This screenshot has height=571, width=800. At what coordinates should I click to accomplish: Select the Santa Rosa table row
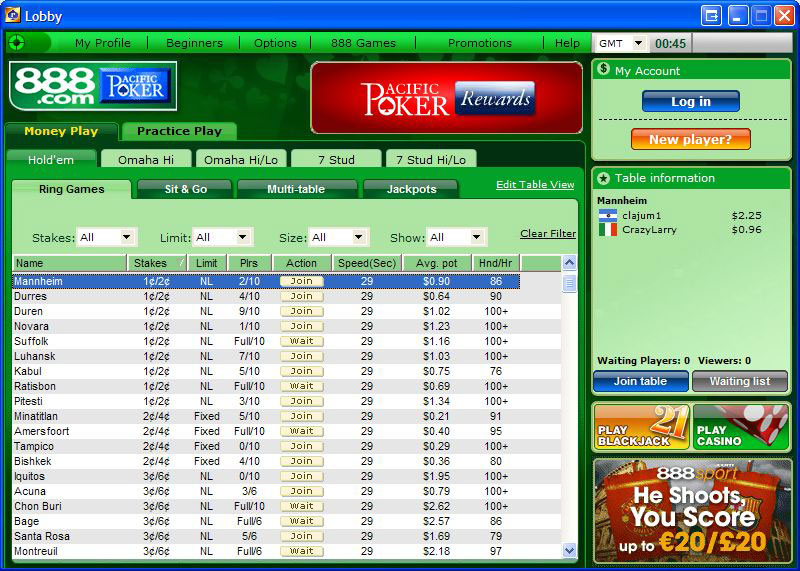[286, 536]
